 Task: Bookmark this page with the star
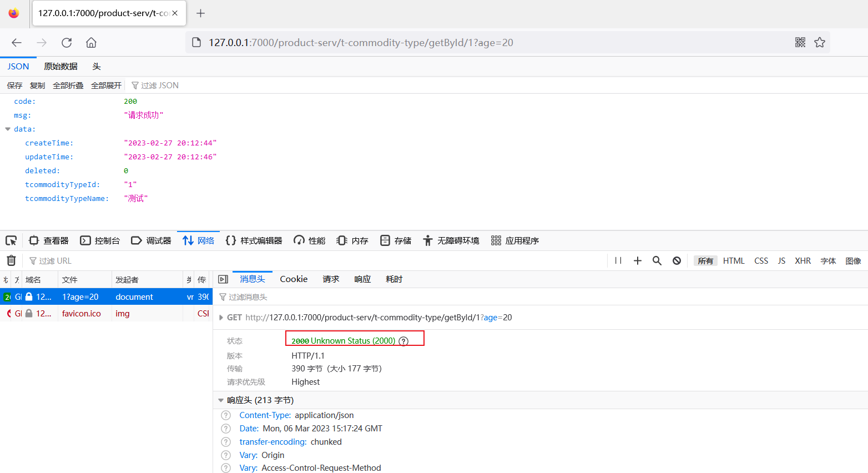tap(820, 42)
